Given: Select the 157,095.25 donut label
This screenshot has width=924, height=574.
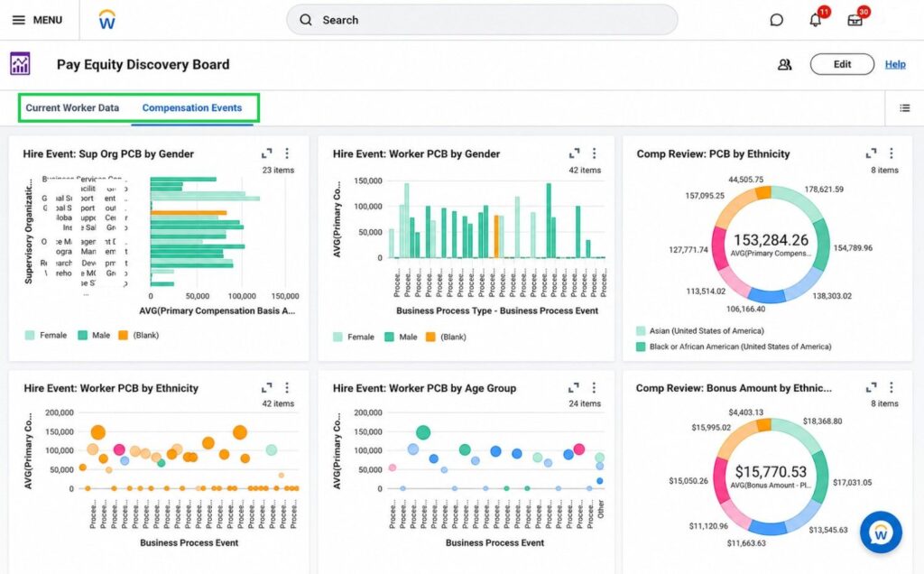Looking at the screenshot, I should click(704, 196).
